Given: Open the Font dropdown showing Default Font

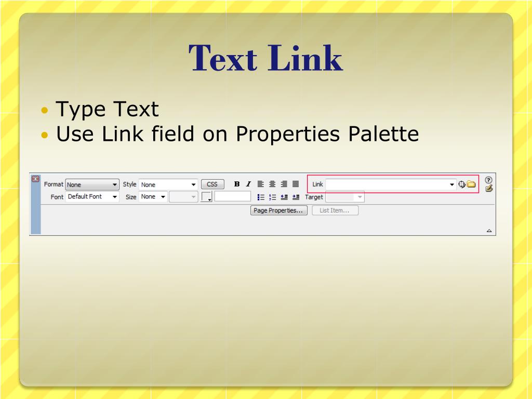Looking at the screenshot, I should (x=92, y=197).
